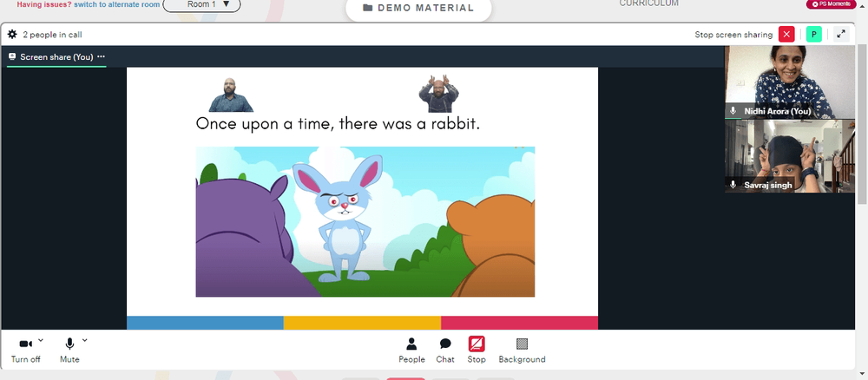Select the Screen share (You) tab
The height and width of the screenshot is (380, 868).
point(56,56)
